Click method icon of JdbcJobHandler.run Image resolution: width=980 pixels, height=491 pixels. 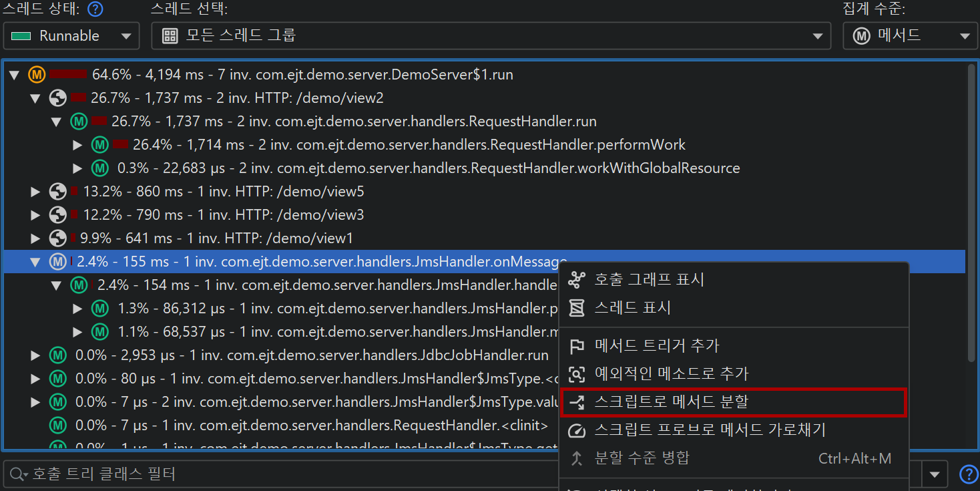58,355
